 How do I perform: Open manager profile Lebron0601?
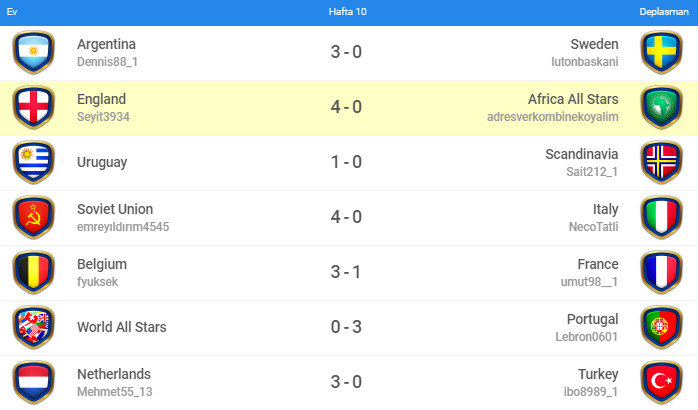point(587,337)
